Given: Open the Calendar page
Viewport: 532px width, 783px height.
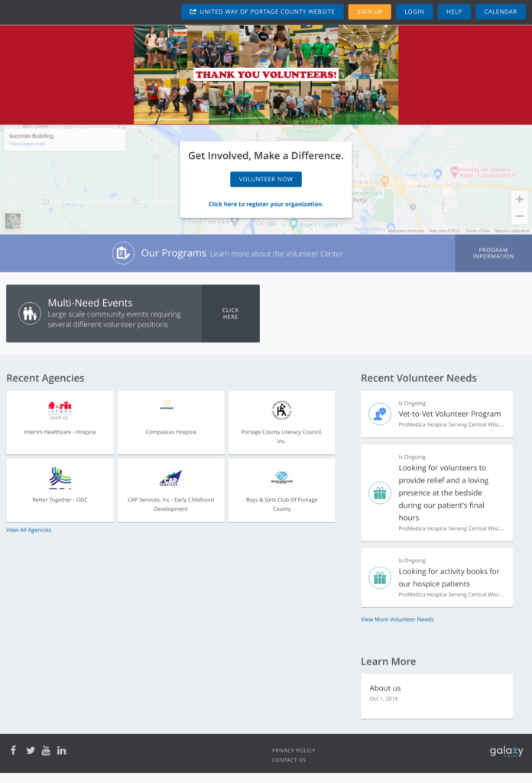Looking at the screenshot, I should pos(500,11).
